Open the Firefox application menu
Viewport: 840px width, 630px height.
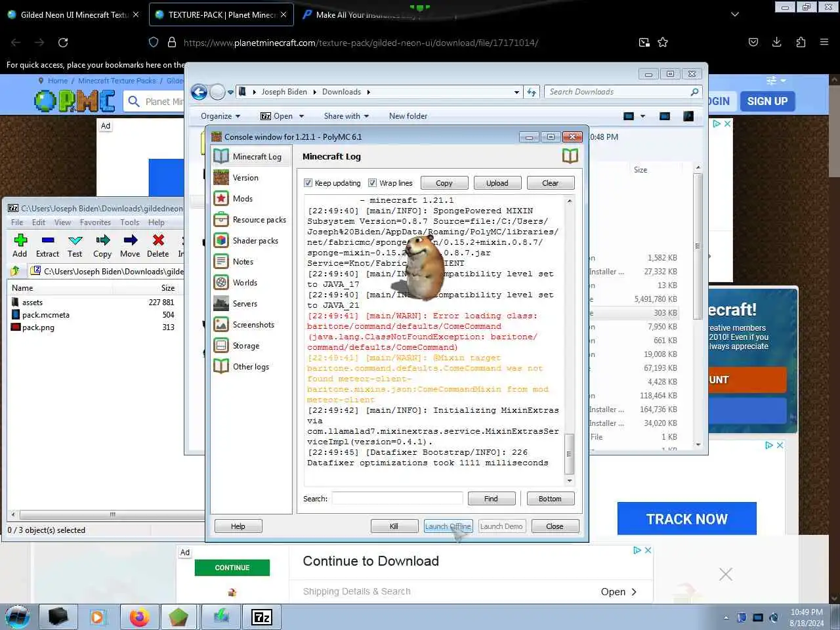(824, 42)
